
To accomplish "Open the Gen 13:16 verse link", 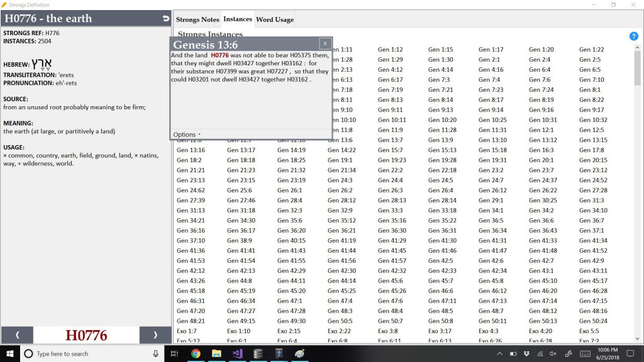I will [x=191, y=150].
